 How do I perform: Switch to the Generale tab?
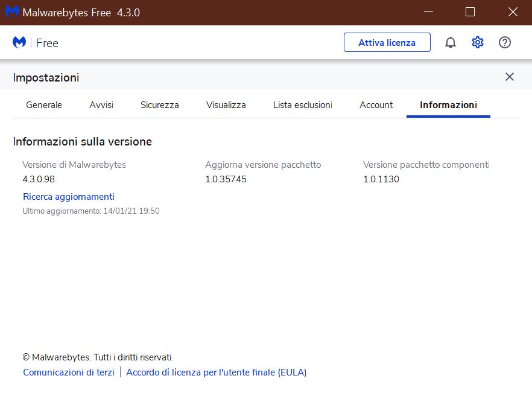[x=44, y=105]
